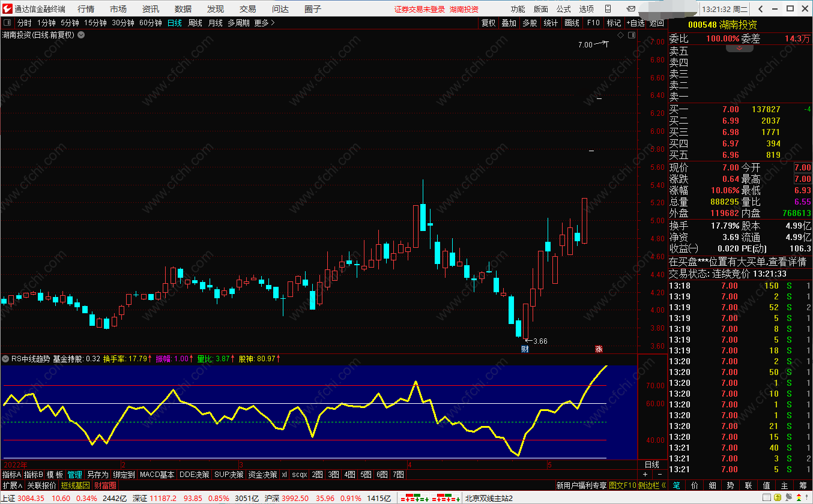Open the 关联报价 tab
813x504 pixels.
point(41,485)
